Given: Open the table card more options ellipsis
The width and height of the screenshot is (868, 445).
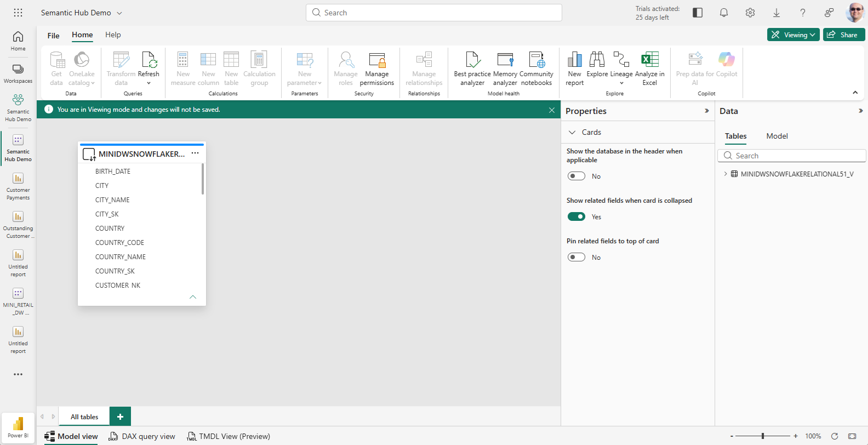Looking at the screenshot, I should 195,153.
